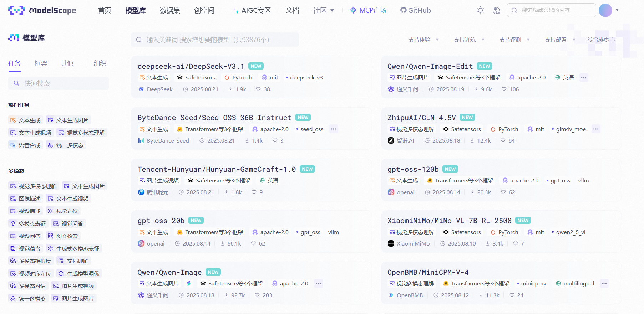The width and height of the screenshot is (644, 314).
Task: Filter by 文本生成 in hot tasks
Action: [x=26, y=120]
